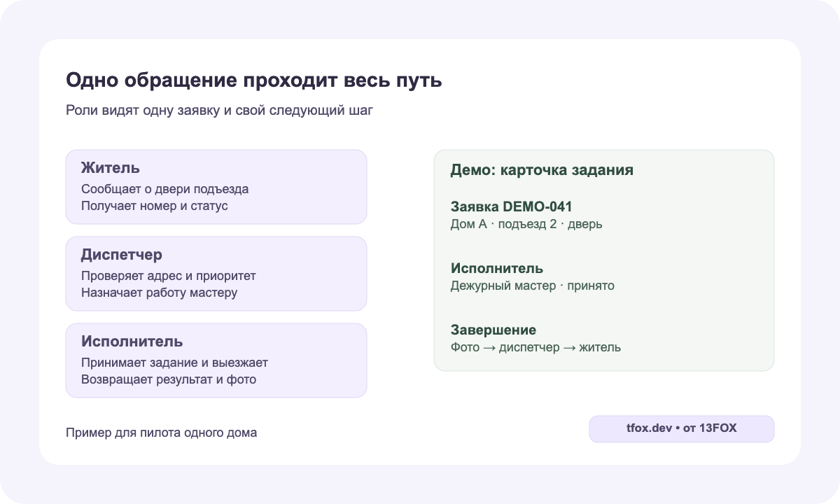Click the footer 'Пример для пилота одного дома'
Screen dimensions: 840x504
[161, 433]
